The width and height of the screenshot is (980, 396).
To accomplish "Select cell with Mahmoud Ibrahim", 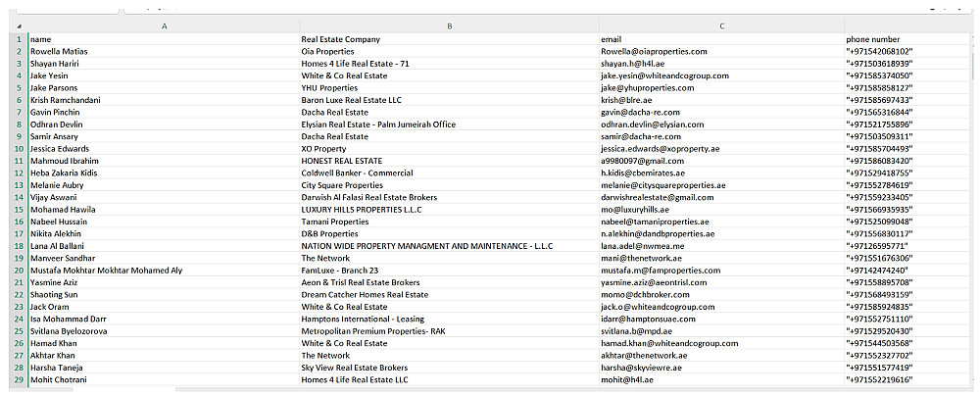I will pyautogui.click(x=164, y=161).
